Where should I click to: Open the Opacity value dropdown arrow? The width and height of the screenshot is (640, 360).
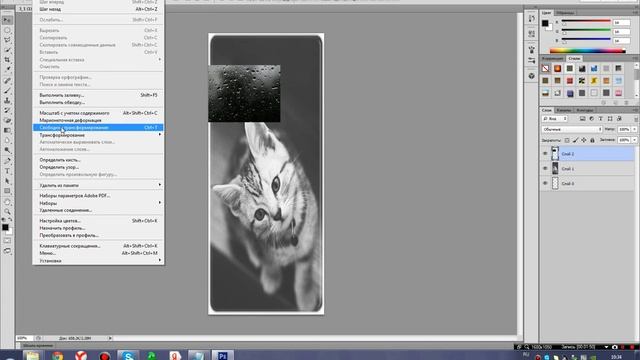click(634, 129)
